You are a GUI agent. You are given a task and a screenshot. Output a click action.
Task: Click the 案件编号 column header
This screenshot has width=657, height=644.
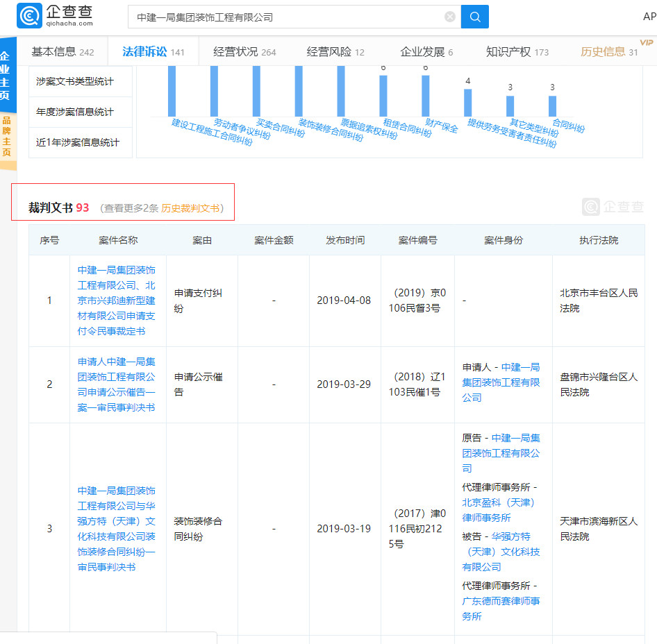click(x=418, y=240)
